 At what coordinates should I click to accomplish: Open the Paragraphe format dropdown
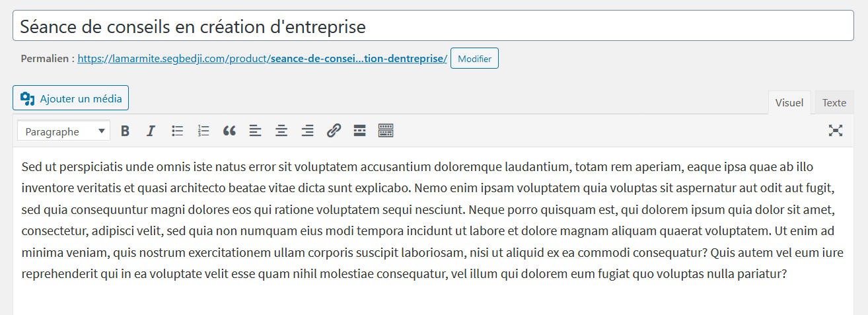[x=63, y=131]
